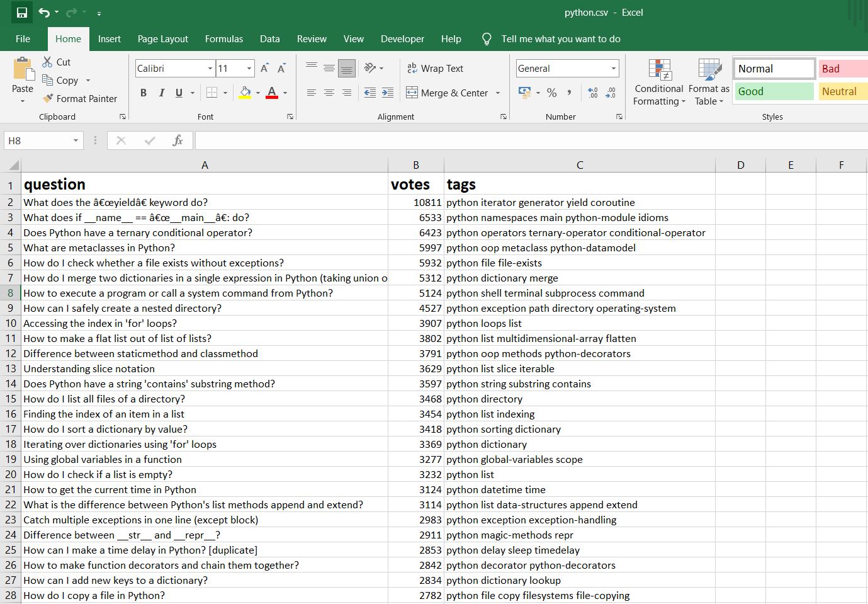Click the Paste clipboard icon
Viewport: 868px width, 604px height.
[x=23, y=69]
